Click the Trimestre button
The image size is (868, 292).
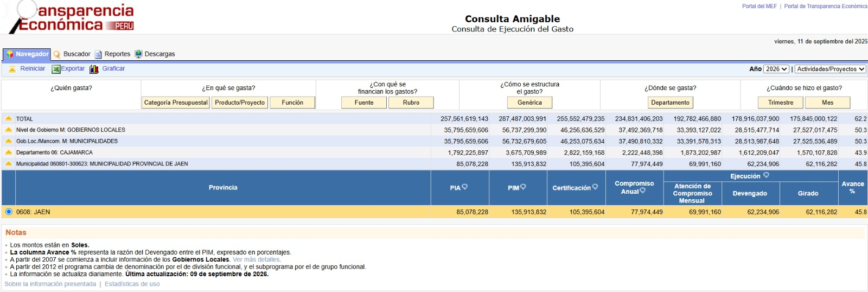click(781, 103)
